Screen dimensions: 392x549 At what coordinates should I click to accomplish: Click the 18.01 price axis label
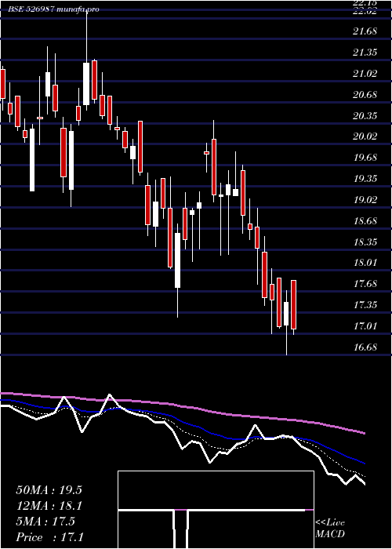coord(365,263)
